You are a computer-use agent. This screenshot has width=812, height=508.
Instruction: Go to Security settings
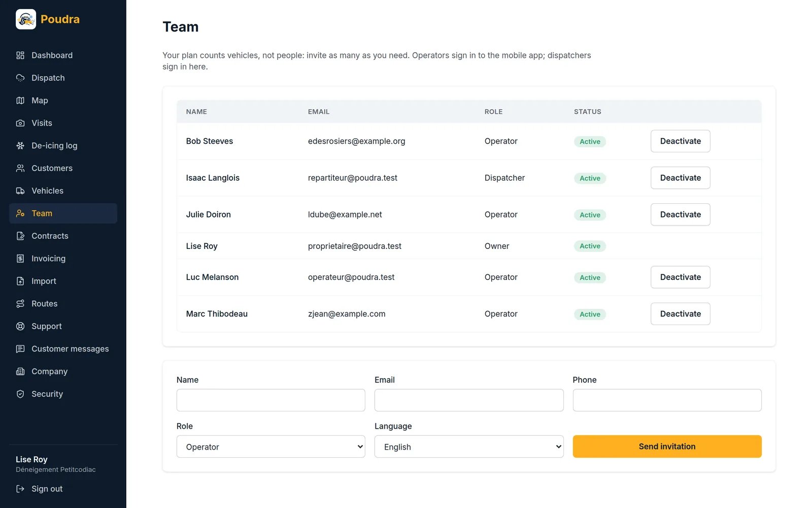point(63,394)
